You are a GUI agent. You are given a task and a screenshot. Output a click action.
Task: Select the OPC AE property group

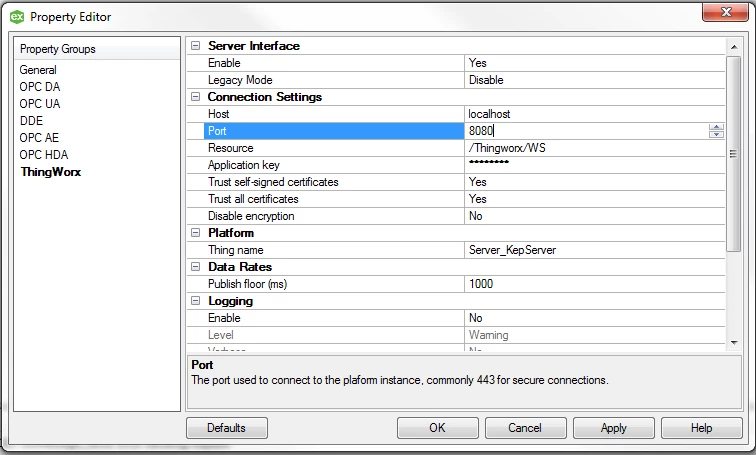(39, 138)
